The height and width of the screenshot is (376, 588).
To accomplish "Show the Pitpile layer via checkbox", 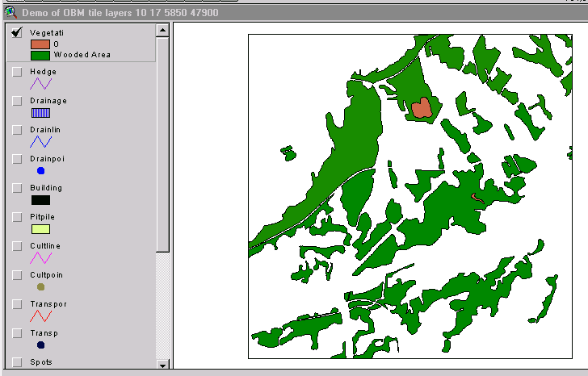I will [17, 217].
